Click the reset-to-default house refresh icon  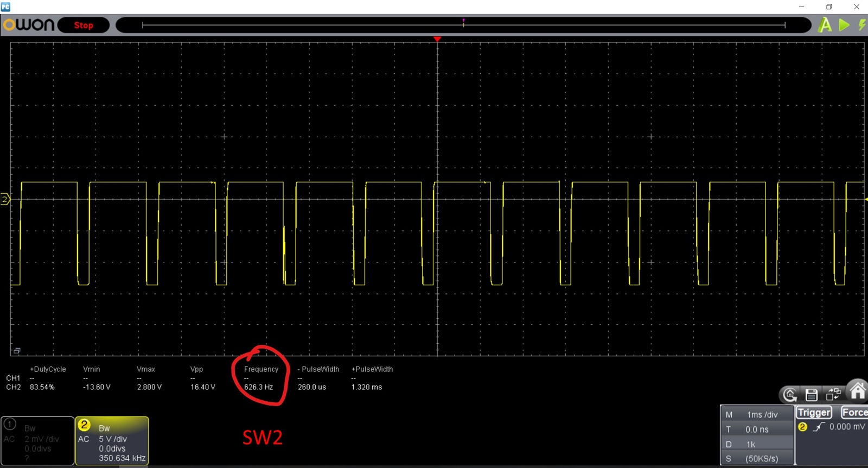tap(790, 394)
